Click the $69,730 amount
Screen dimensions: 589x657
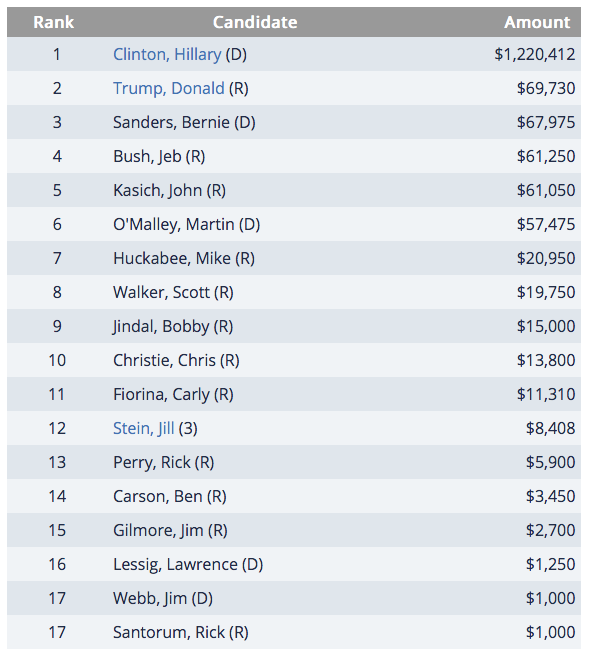pyautogui.click(x=546, y=88)
